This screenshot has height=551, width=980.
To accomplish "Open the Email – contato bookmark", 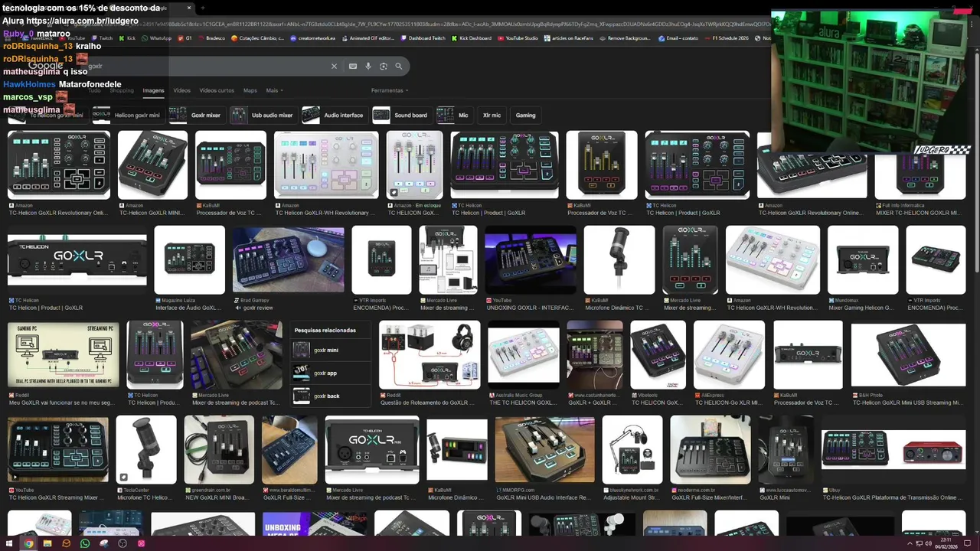I will click(x=678, y=38).
